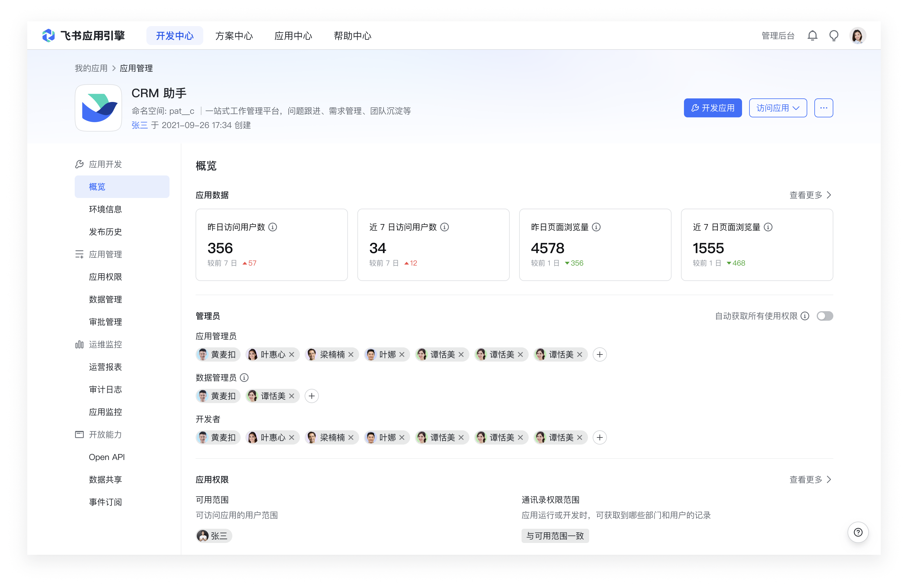Show info for 近 7 日访问用户数
Viewport: 908px width, 588px height.
(444, 227)
